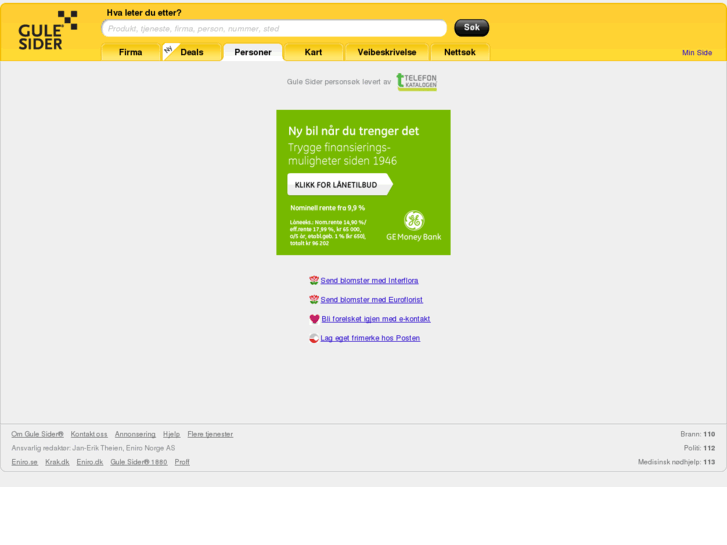Open the 'Om Gule Sider' footer link
This screenshot has width=727, height=545.
(38, 434)
